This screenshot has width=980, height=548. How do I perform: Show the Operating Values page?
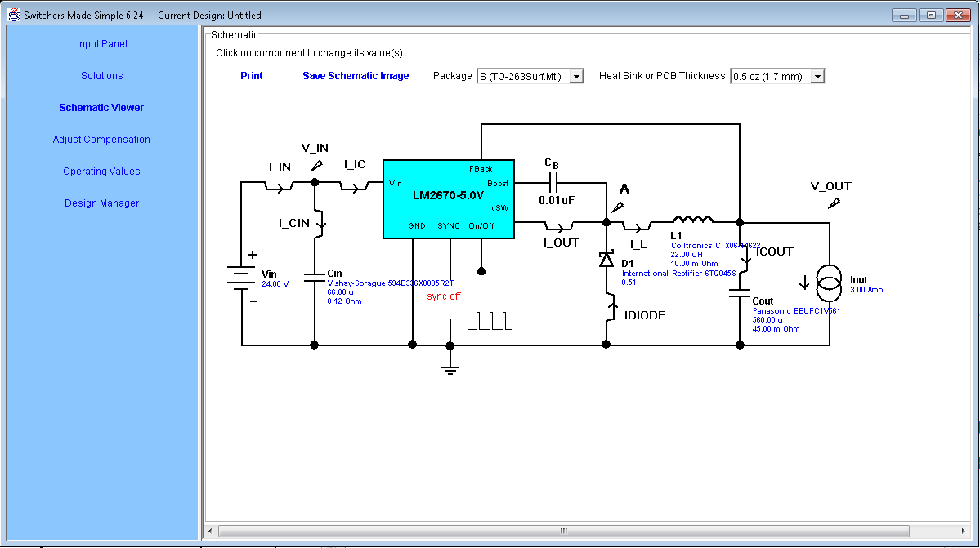101,171
